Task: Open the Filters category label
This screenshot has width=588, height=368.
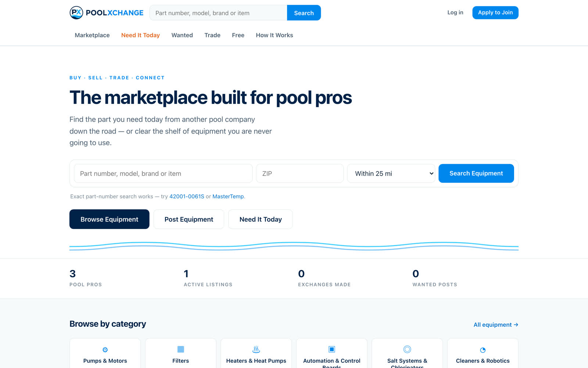Action: [181, 361]
